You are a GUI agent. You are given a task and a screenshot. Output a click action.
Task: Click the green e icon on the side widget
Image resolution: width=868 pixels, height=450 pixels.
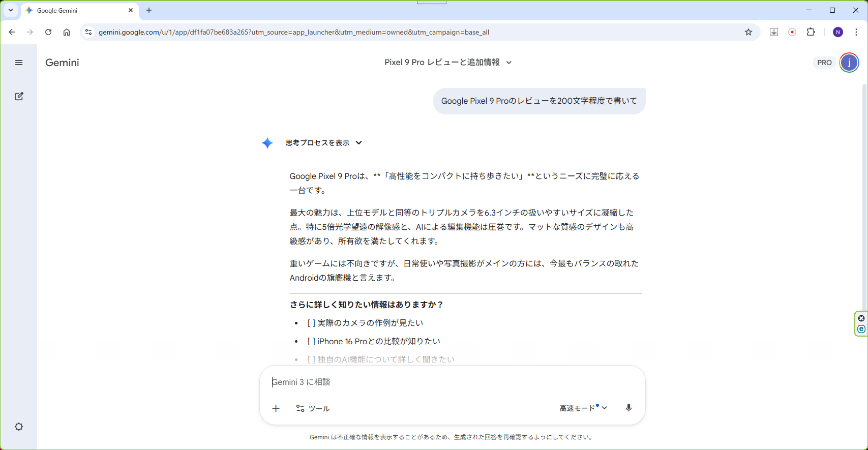click(x=861, y=329)
